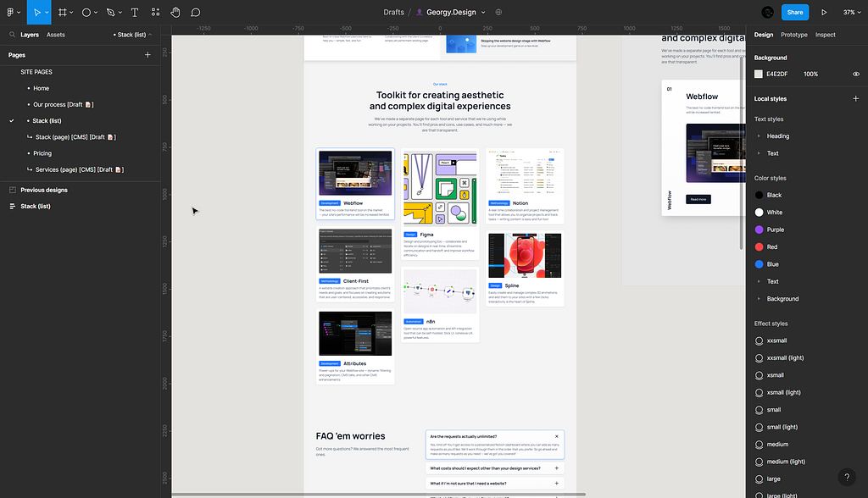The image size is (868, 498).
Task: Select the Pricing page in list
Action: [x=42, y=153]
